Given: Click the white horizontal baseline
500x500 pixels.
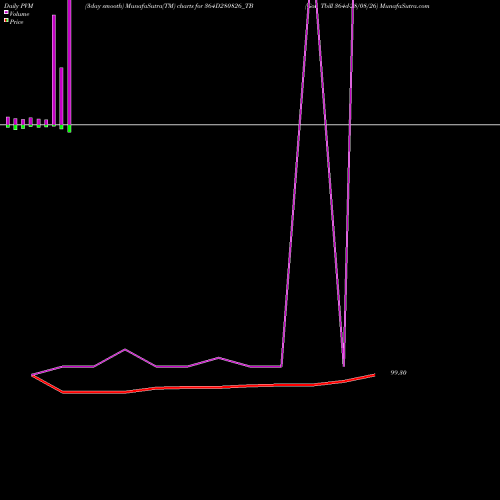Looking at the screenshot, I should 250,125.
